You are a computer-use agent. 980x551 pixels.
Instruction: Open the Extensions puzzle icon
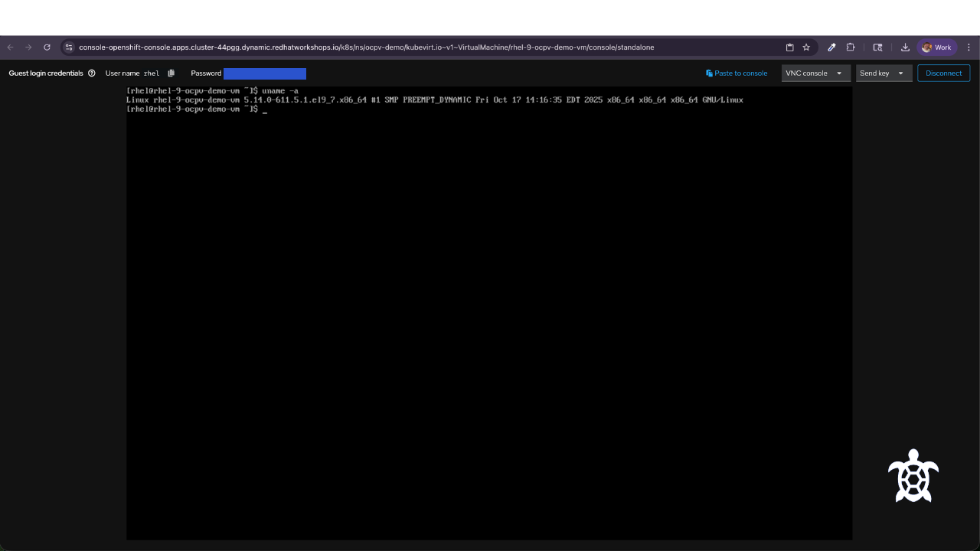851,47
